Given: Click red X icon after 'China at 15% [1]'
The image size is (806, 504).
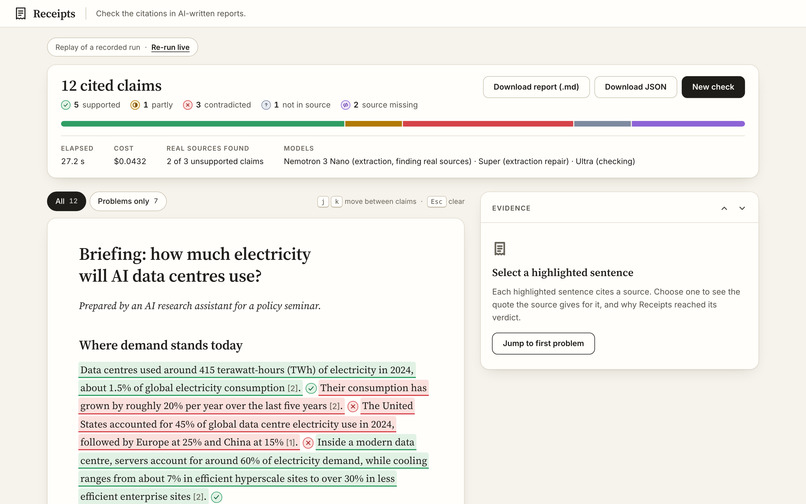Looking at the screenshot, I should [308, 443].
